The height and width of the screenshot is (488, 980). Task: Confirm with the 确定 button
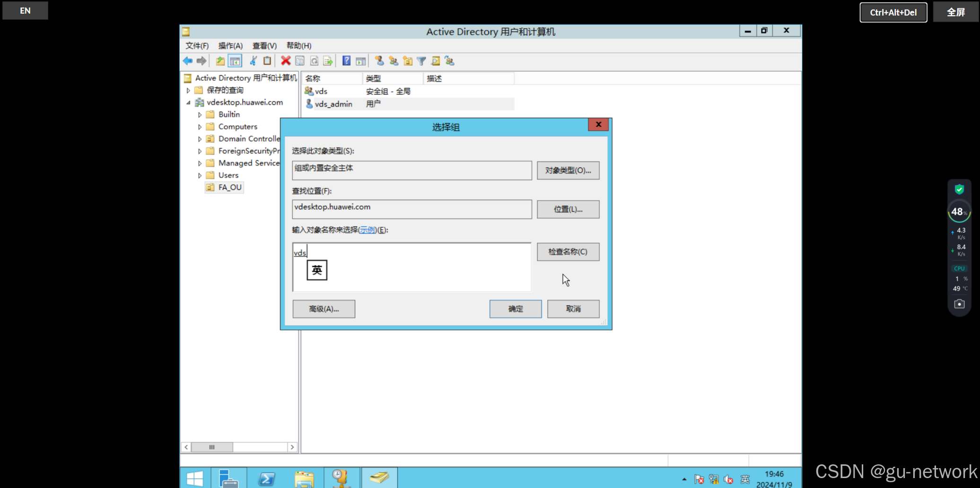coord(516,309)
